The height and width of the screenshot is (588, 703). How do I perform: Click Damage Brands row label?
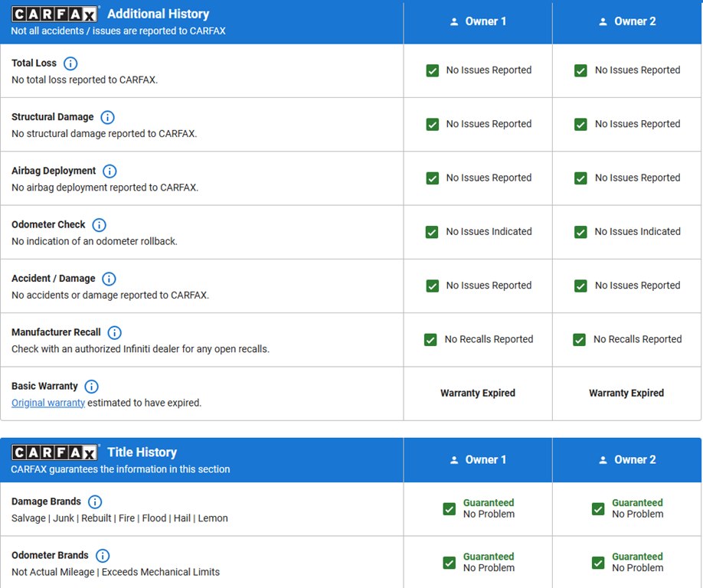click(46, 501)
